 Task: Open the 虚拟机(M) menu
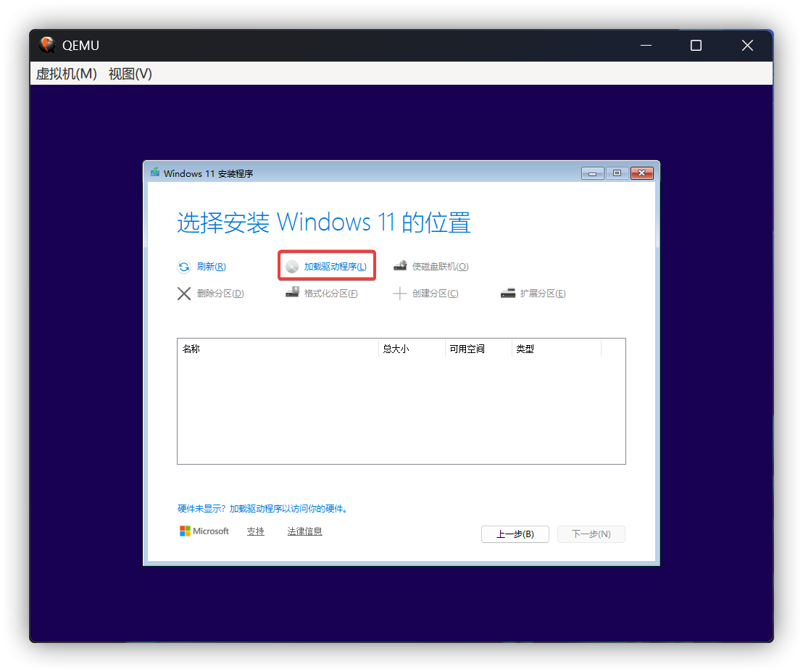pyautogui.click(x=66, y=73)
